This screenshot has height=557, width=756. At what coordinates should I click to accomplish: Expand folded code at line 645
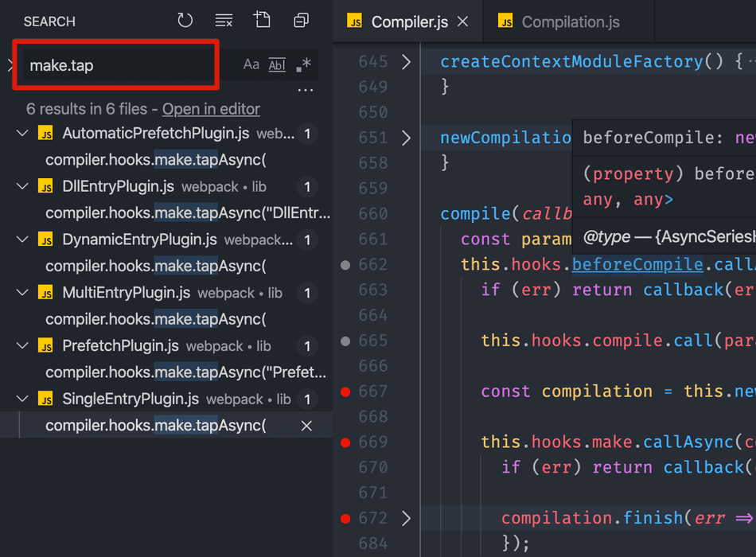406,62
